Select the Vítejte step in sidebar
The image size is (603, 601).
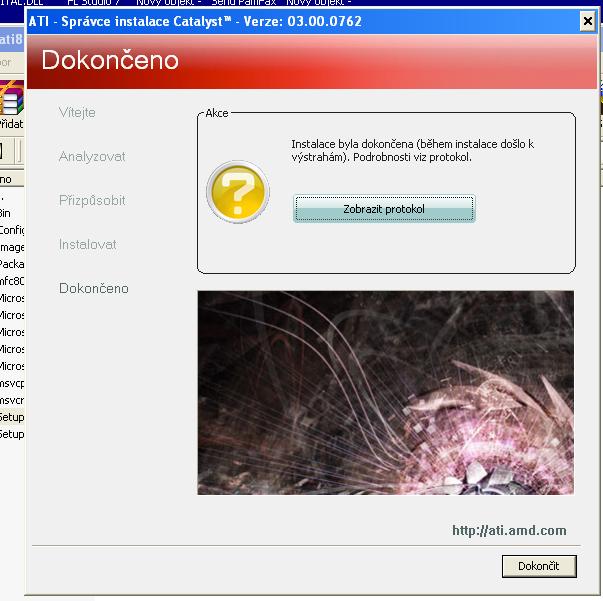click(x=77, y=112)
